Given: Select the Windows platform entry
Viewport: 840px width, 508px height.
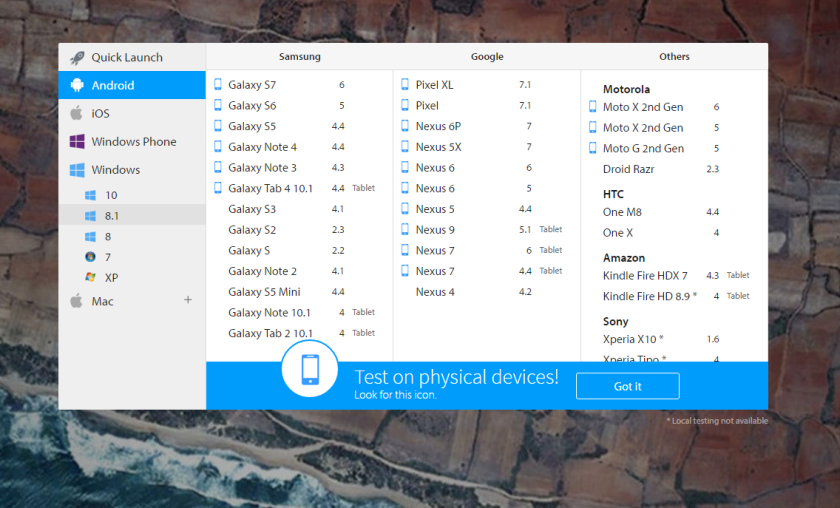Looking at the screenshot, I should click(132, 170).
